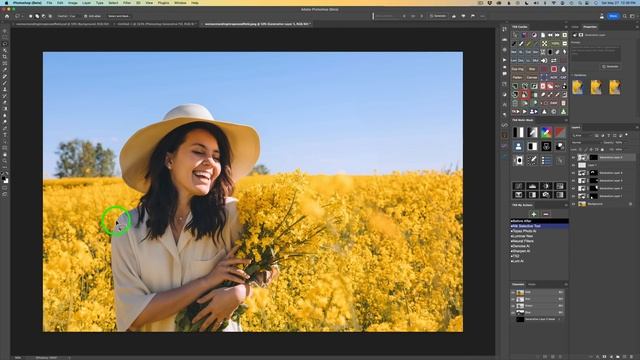Click the red-highlighted icon in the TK8 Combo grid
This screenshot has height=360, width=640.
(524, 95)
